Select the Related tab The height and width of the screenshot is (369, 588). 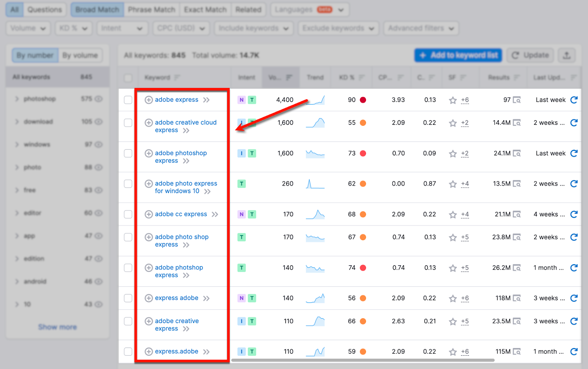248,10
